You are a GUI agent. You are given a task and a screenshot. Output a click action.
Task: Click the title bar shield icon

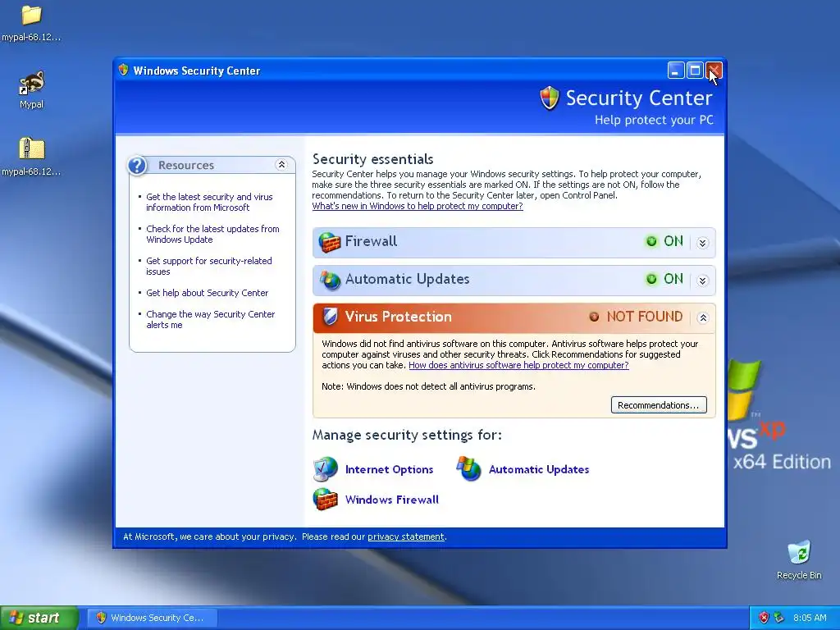[124, 71]
